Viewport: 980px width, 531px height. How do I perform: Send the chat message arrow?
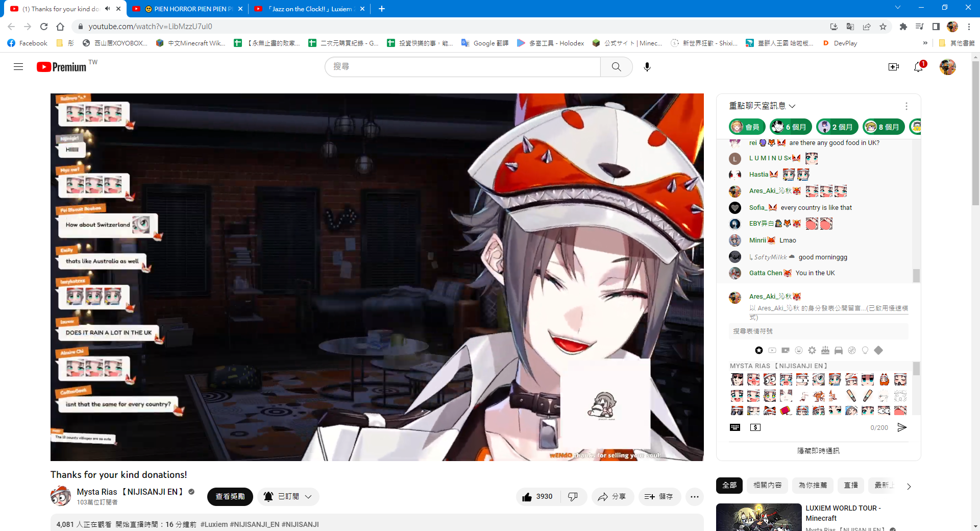pos(902,427)
